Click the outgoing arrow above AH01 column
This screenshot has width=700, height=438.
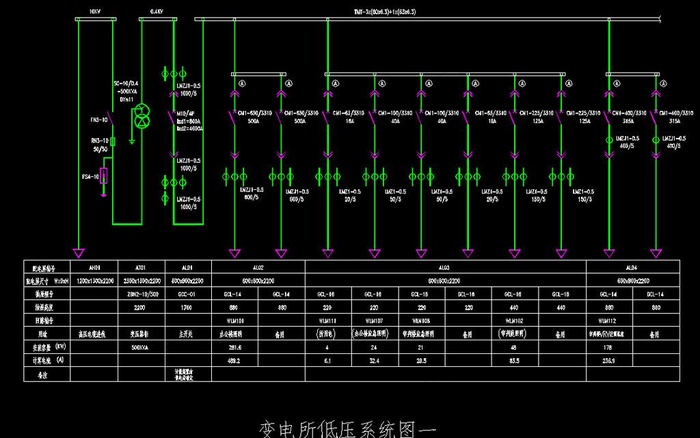click(79, 253)
